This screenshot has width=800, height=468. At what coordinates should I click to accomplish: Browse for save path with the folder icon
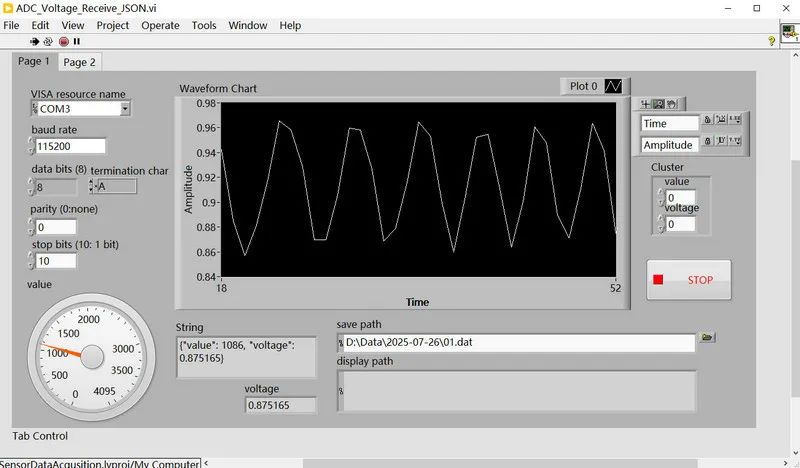pyautogui.click(x=707, y=337)
